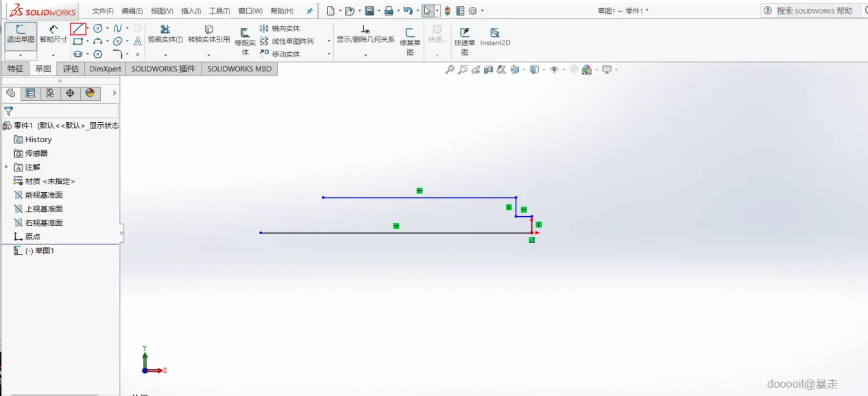The height and width of the screenshot is (396, 868).
Task: Open the PropertyManager panel tab
Action: [x=30, y=93]
